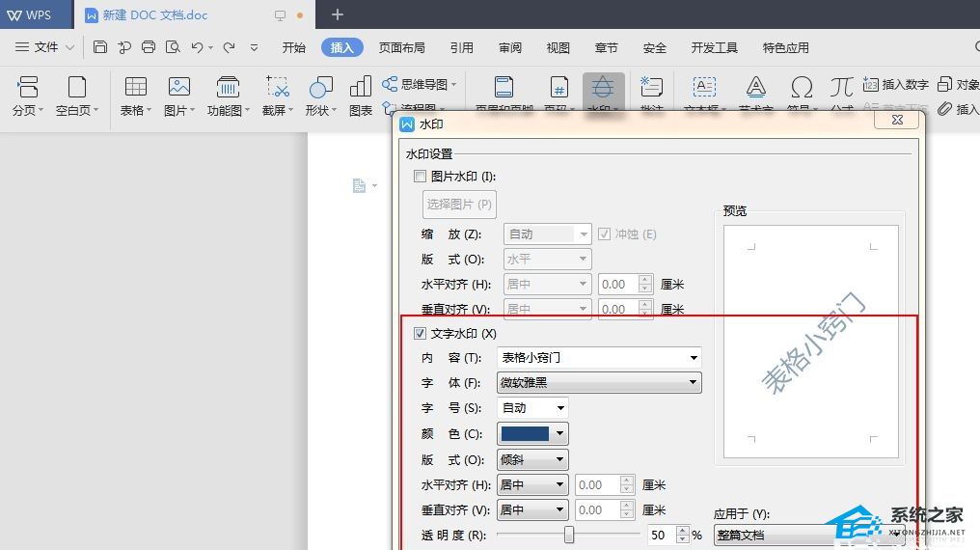Click the transparency stepper arrows

(x=683, y=535)
